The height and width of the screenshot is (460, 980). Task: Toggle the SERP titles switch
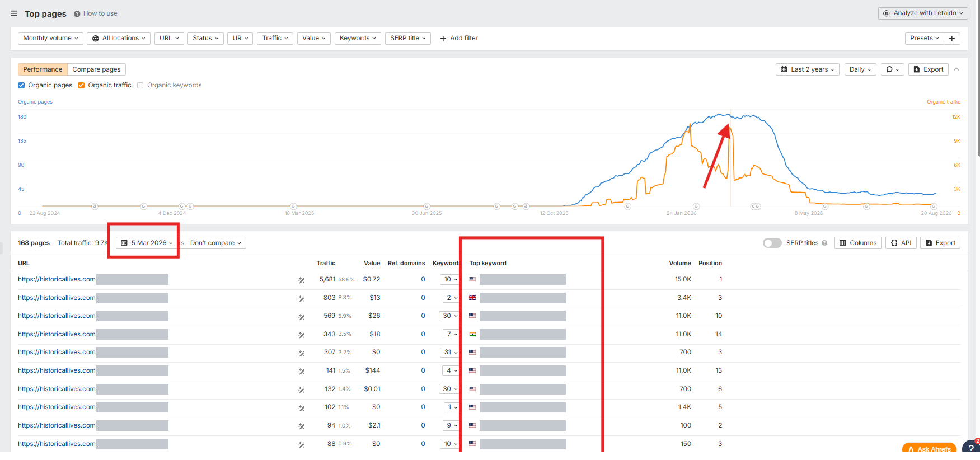point(772,243)
